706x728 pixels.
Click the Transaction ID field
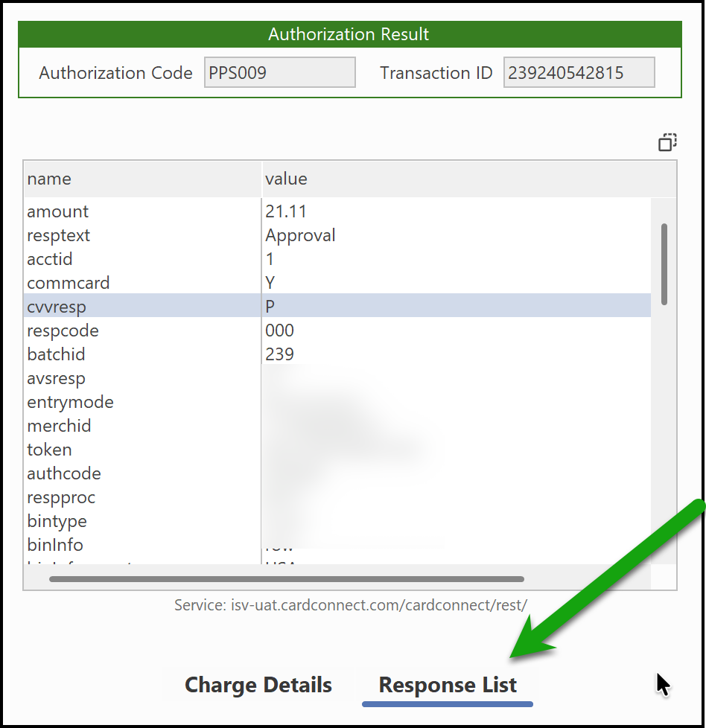tap(579, 72)
